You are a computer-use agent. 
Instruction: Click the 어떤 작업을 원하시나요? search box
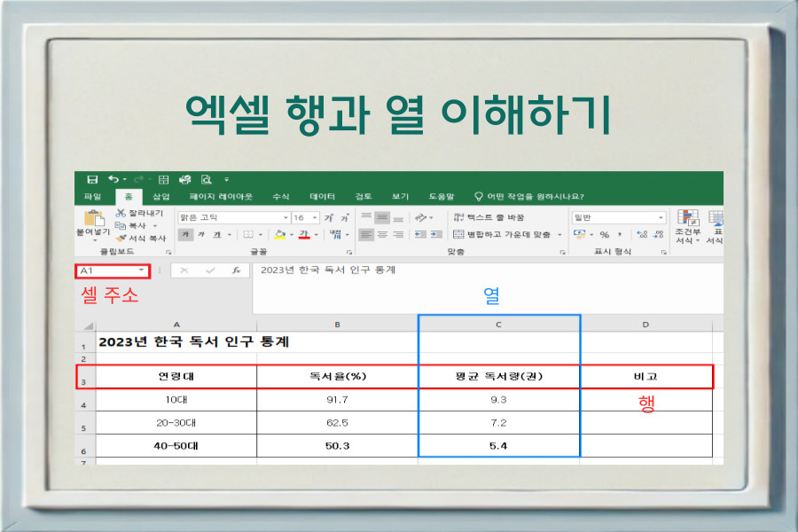[x=529, y=197]
